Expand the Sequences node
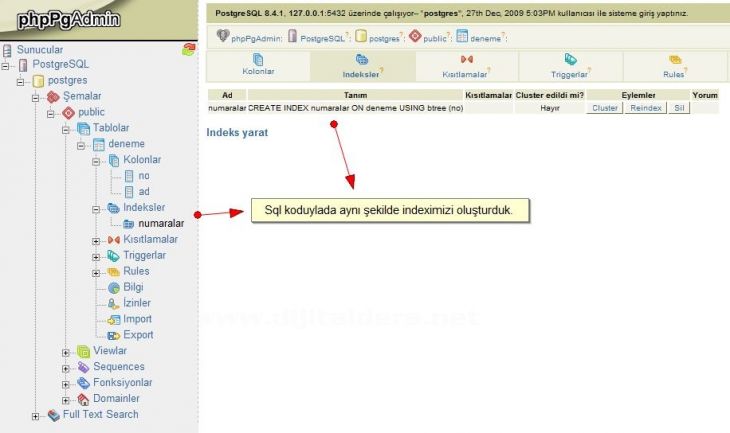730x433 pixels. point(66,369)
